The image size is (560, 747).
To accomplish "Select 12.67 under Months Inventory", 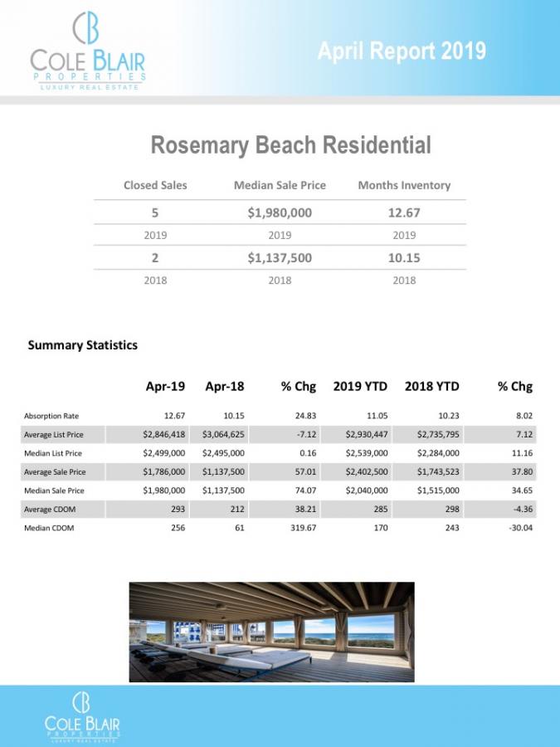I will pos(404,212).
